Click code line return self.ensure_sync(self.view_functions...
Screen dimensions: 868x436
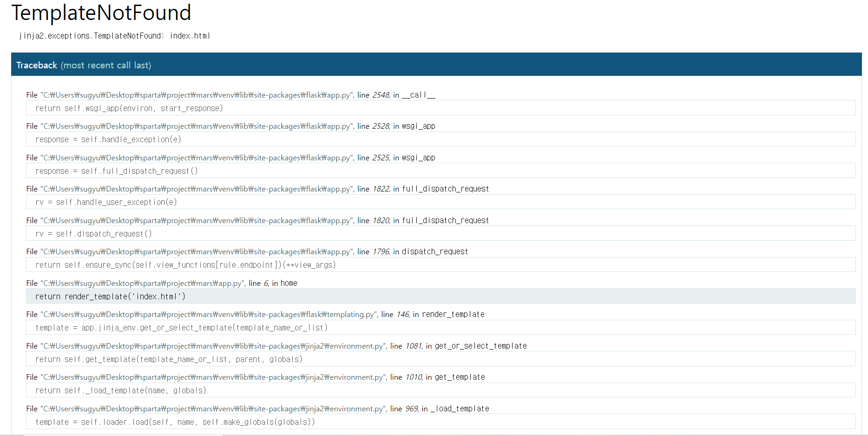[441, 264]
